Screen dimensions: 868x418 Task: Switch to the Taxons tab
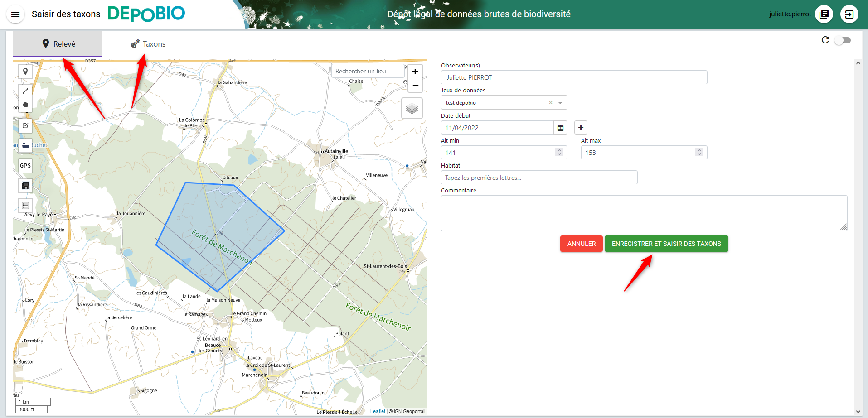coord(148,44)
